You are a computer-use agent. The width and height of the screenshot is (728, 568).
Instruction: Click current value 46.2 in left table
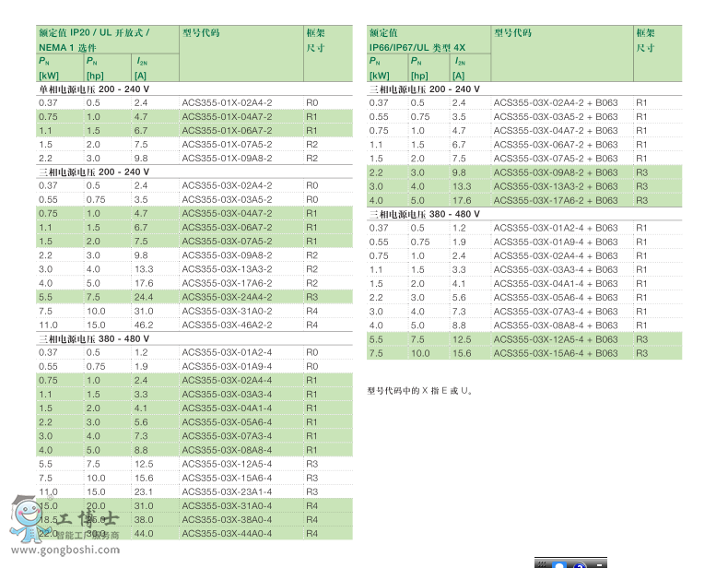(144, 325)
